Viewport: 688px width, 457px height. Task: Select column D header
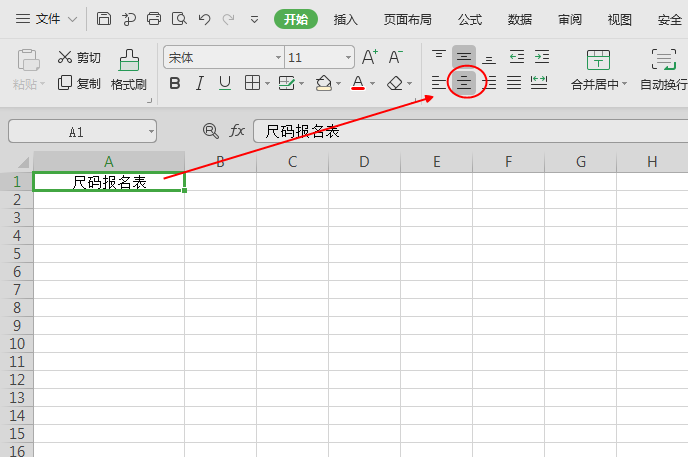[x=364, y=162]
